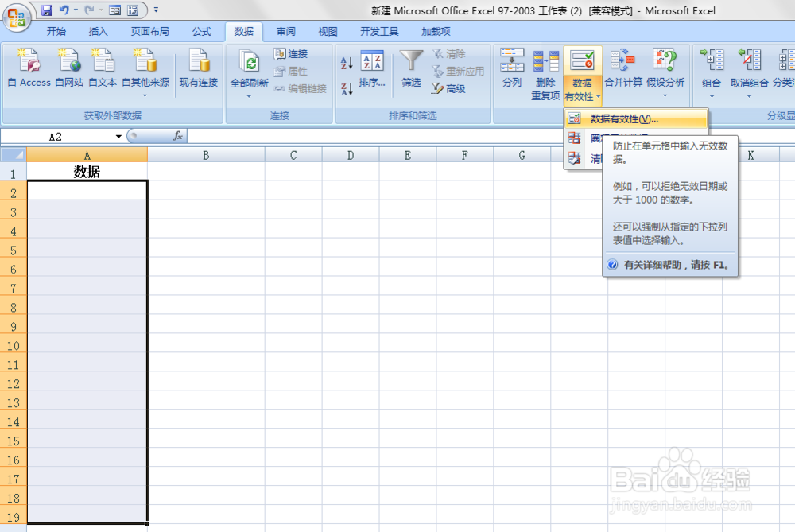Screen dimensions: 795x532
Task: Undo the last action
Action: coord(64,10)
